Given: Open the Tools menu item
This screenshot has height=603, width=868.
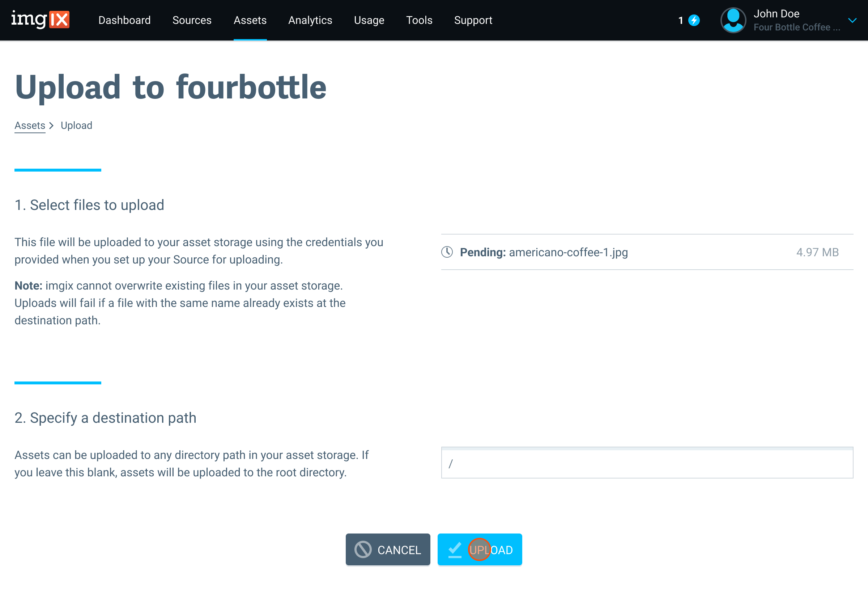Looking at the screenshot, I should click(419, 20).
